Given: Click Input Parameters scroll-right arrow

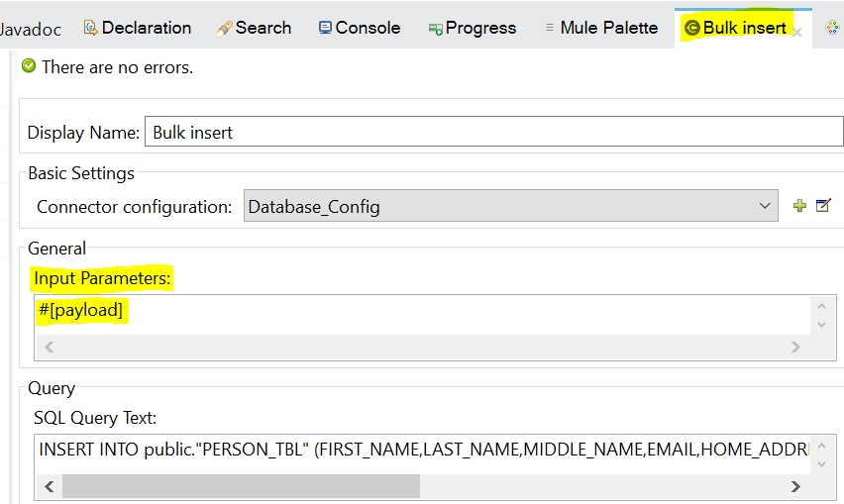Looking at the screenshot, I should coord(794,347).
